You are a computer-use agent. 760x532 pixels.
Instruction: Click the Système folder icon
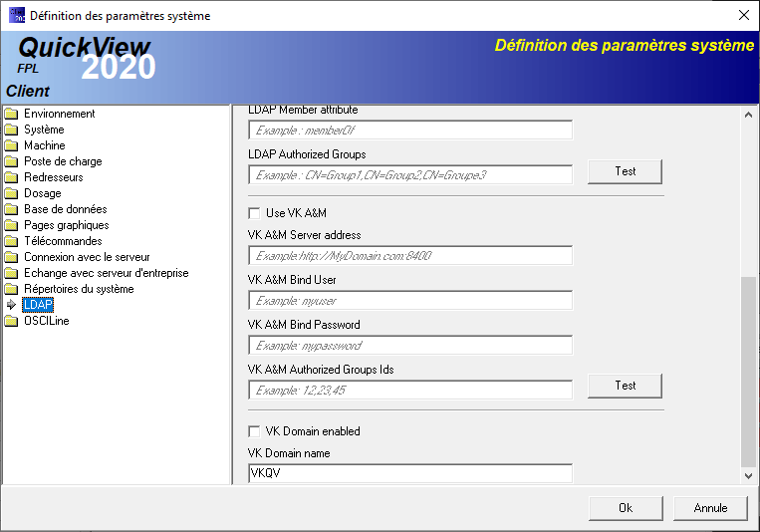11,130
